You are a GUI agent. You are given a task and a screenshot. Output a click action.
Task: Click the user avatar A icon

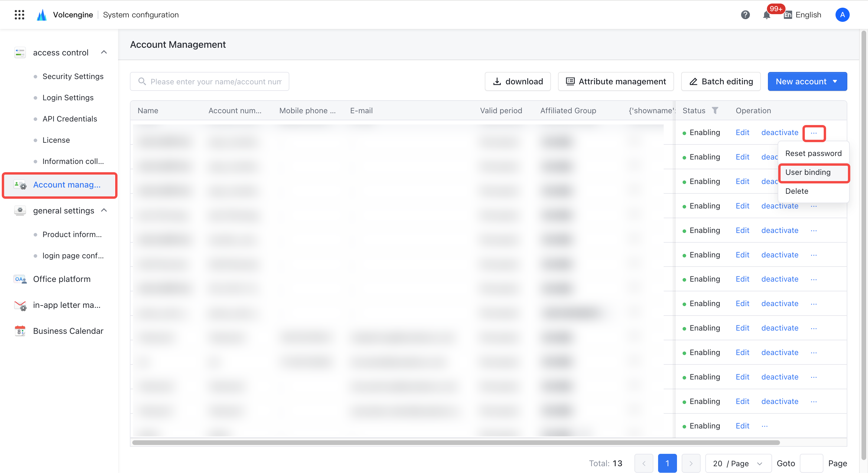point(842,14)
